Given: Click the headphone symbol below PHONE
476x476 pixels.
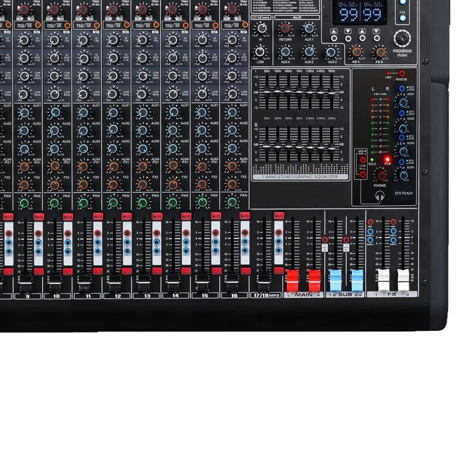Looking at the screenshot, I should (x=380, y=196).
